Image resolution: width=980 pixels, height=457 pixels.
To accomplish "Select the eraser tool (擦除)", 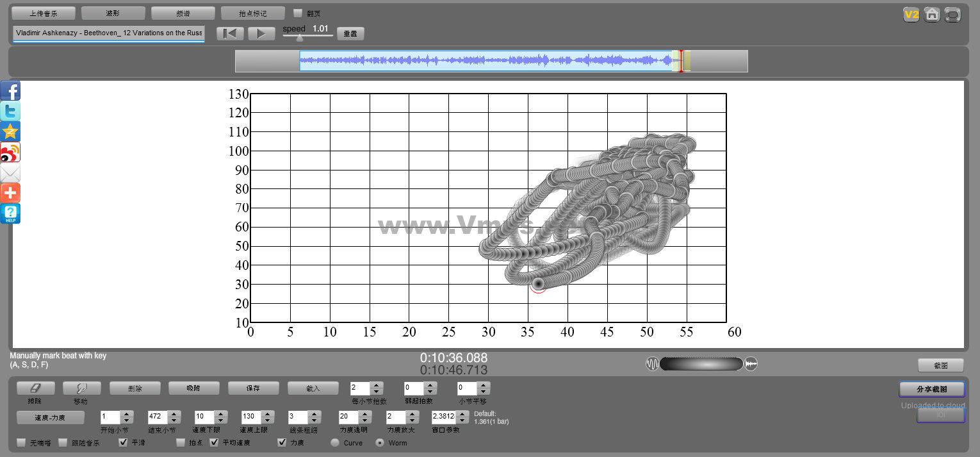I will [35, 388].
